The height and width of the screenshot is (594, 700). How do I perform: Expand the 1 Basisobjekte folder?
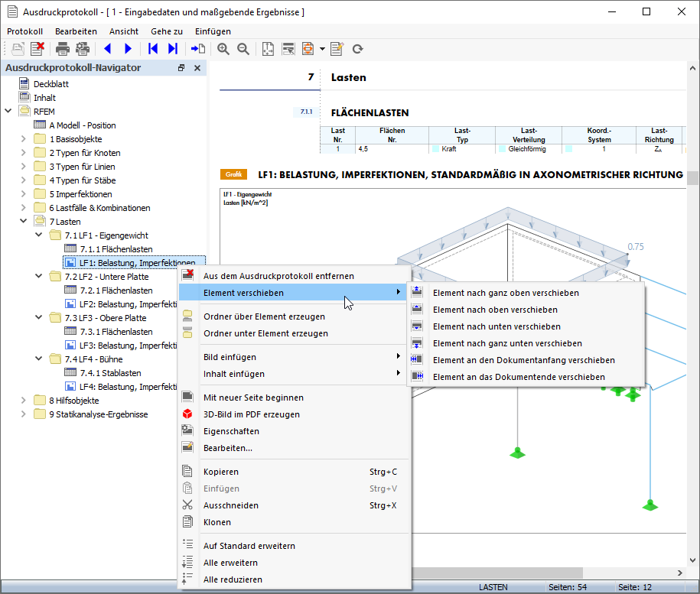pyautogui.click(x=23, y=138)
